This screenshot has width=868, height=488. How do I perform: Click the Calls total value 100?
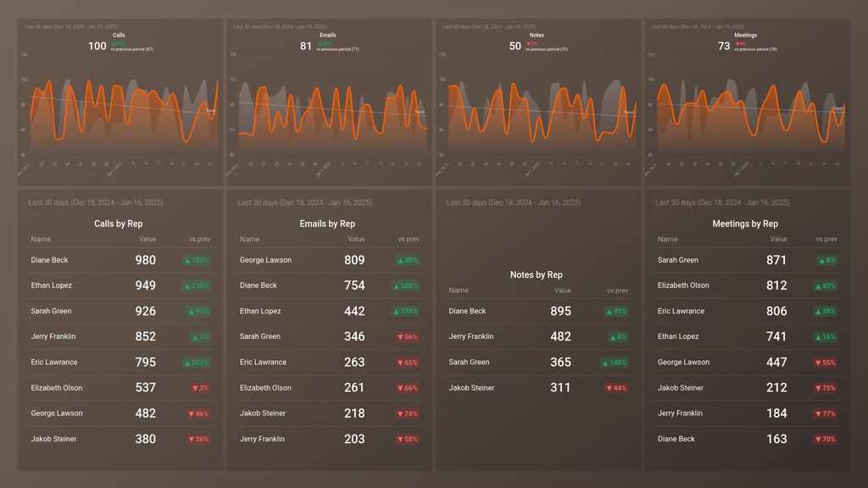pyautogui.click(x=97, y=46)
